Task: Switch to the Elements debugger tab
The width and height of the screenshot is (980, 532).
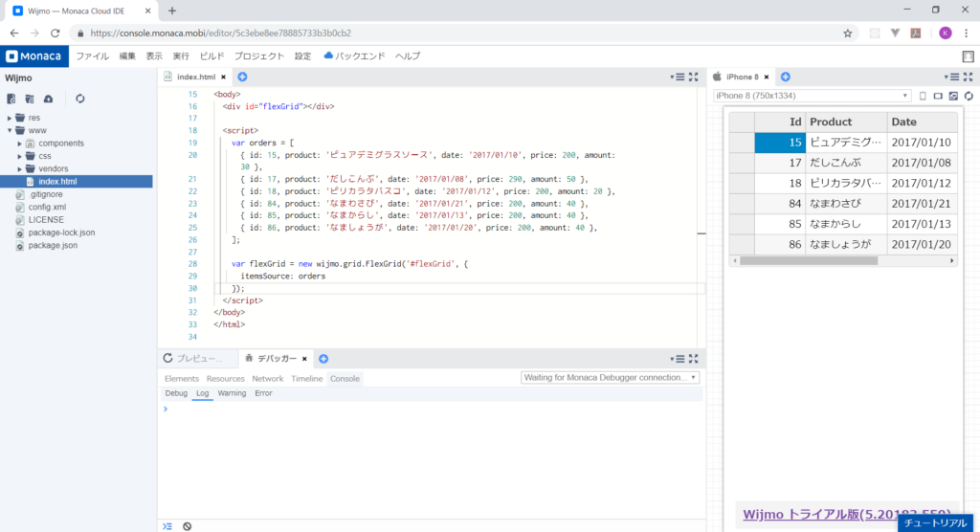Action: 181,379
